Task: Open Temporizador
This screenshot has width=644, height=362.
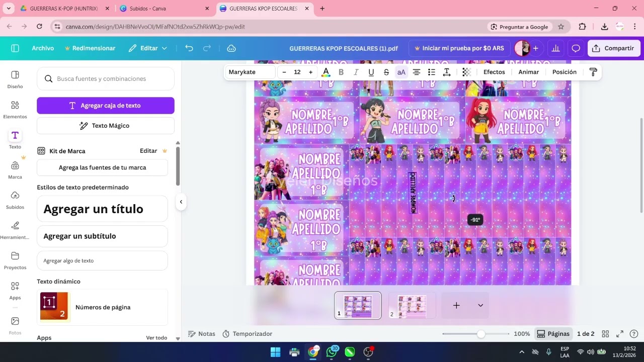Action: (247, 334)
